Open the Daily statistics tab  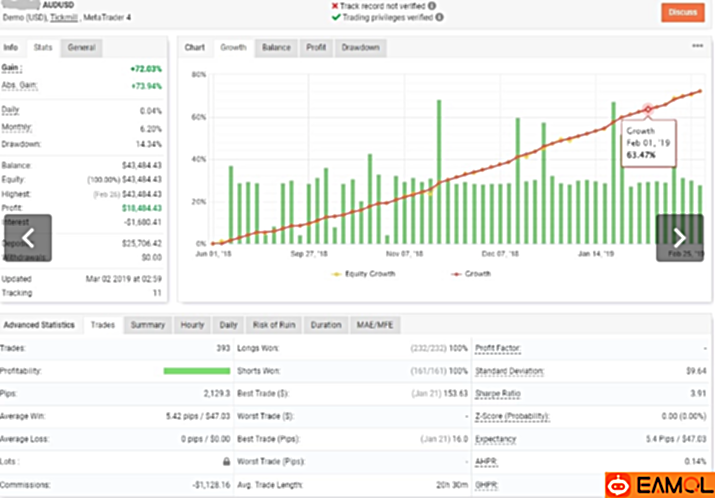228,325
